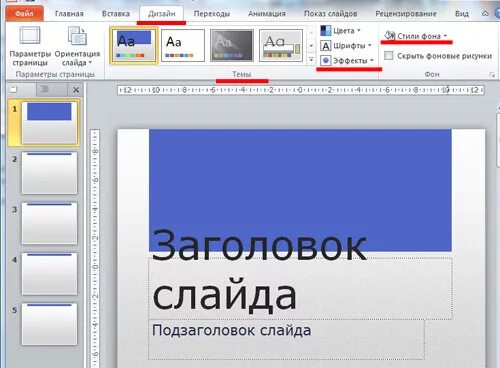
Task: Expand the full themes gallery
Action: pos(311,59)
